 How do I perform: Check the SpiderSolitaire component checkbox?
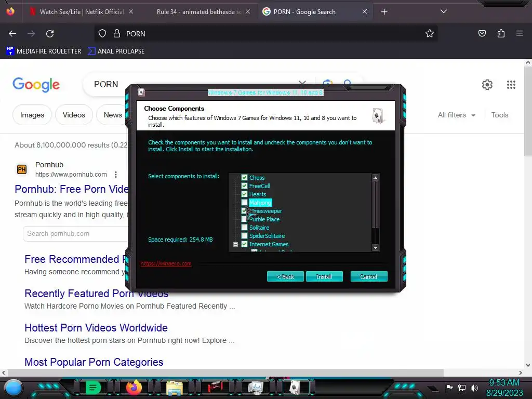point(244,236)
